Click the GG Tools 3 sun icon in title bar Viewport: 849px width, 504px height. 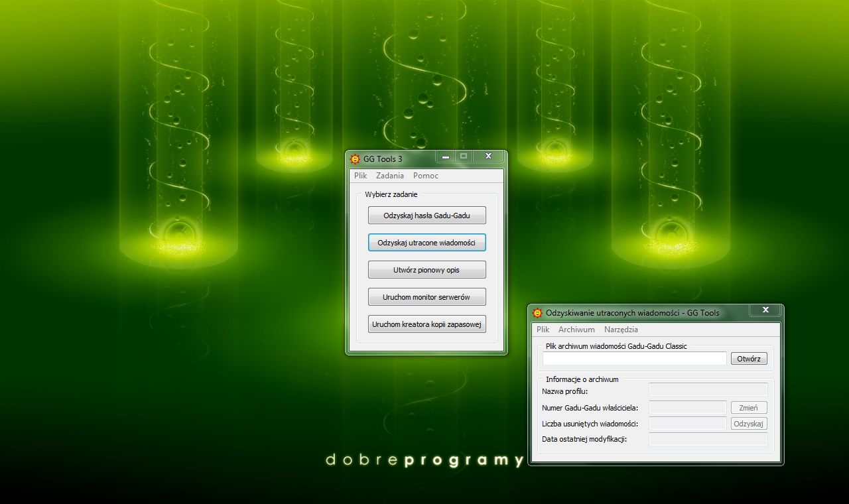(355, 159)
